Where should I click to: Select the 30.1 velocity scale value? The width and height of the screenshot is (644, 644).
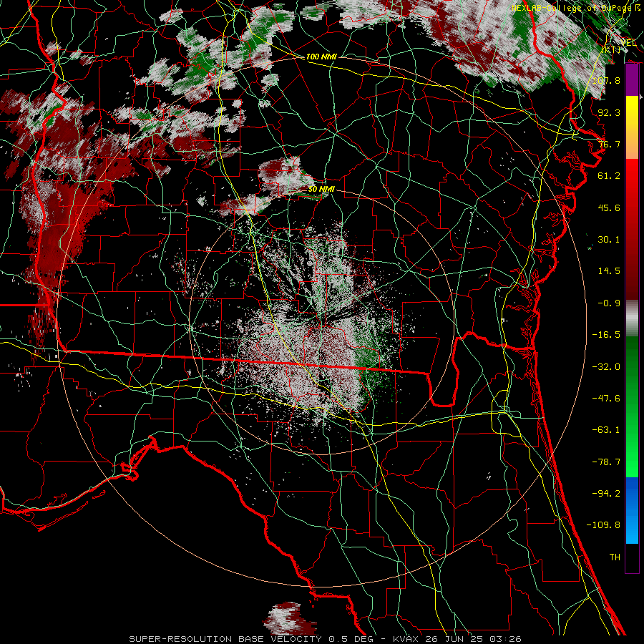(x=609, y=240)
